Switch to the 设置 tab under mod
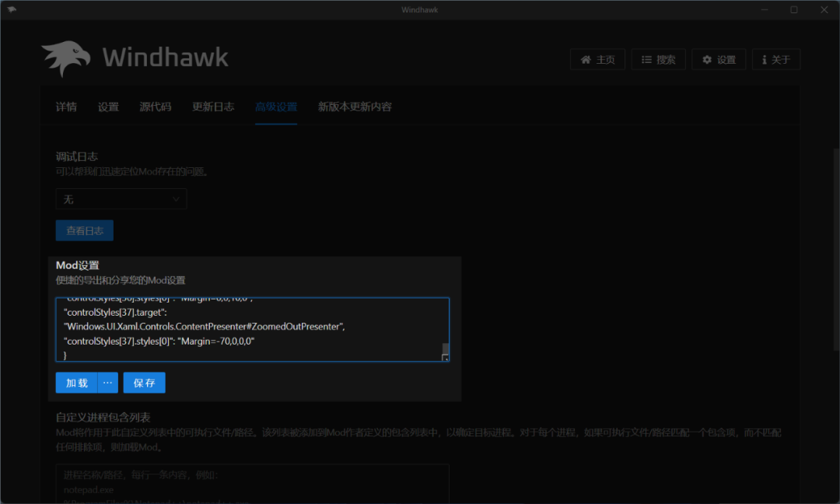This screenshot has width=840, height=504. coord(108,107)
